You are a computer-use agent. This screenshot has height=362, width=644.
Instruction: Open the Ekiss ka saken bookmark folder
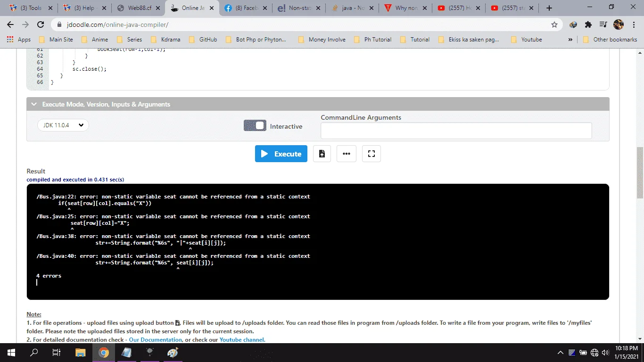468,40
